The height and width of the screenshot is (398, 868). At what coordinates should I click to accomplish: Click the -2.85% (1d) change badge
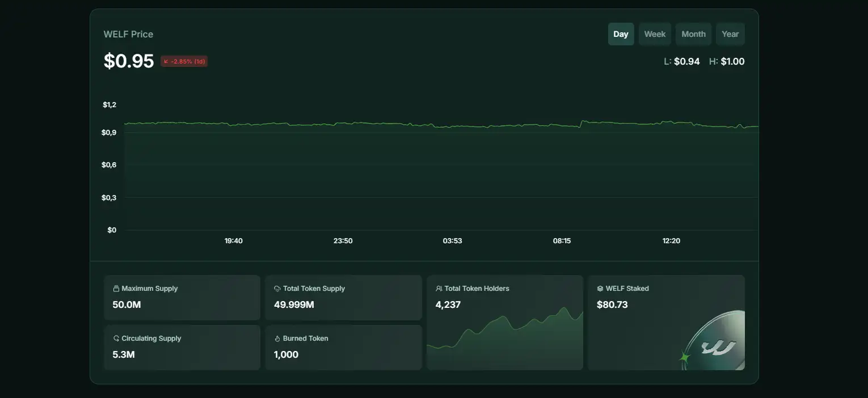click(184, 61)
